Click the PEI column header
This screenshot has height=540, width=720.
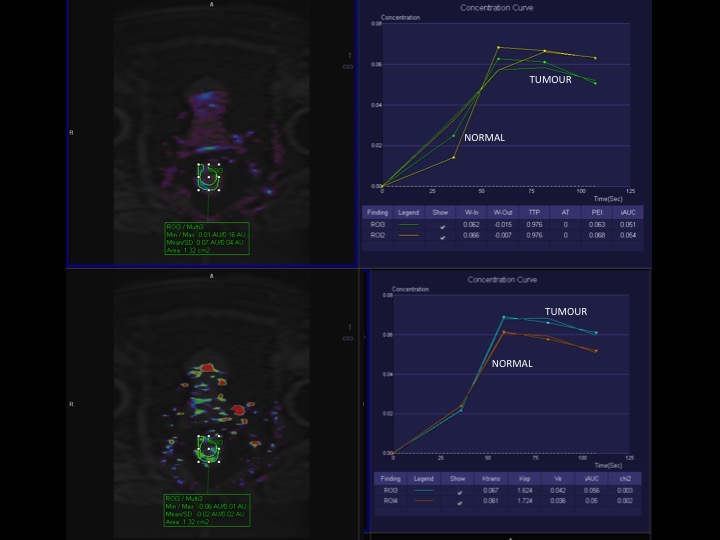pyautogui.click(x=597, y=212)
